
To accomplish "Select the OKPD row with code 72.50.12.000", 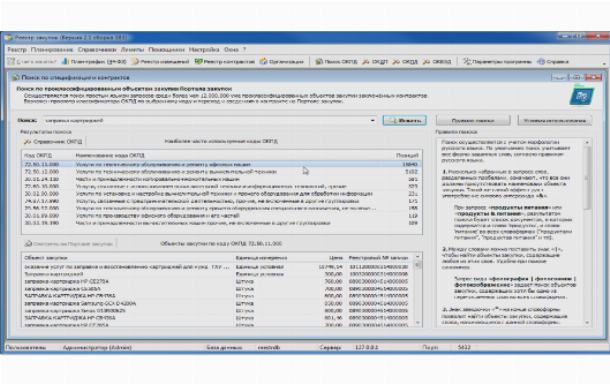I will coord(221,172).
